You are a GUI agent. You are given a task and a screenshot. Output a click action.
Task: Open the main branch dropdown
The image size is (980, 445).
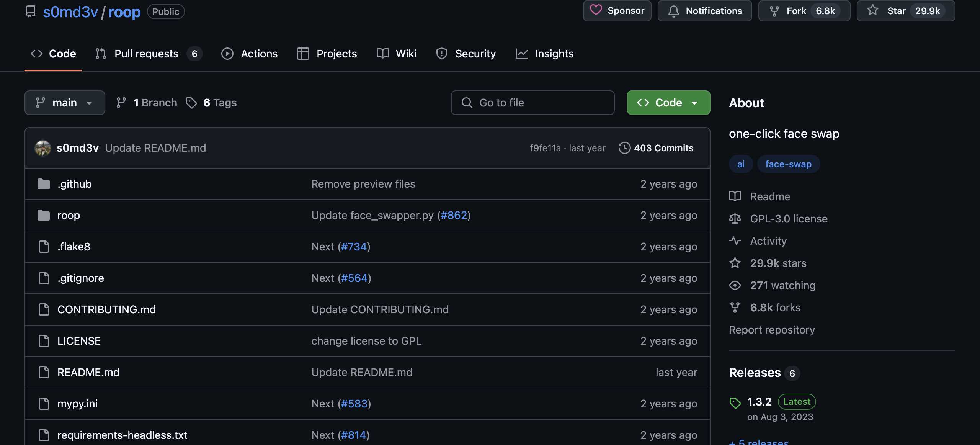(65, 103)
